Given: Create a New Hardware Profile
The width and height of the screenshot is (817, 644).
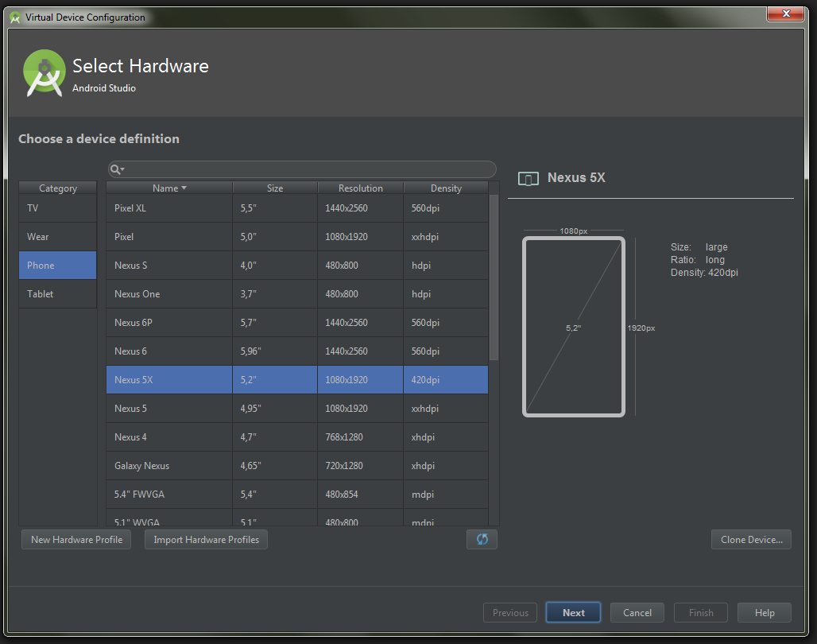Looking at the screenshot, I should point(76,540).
